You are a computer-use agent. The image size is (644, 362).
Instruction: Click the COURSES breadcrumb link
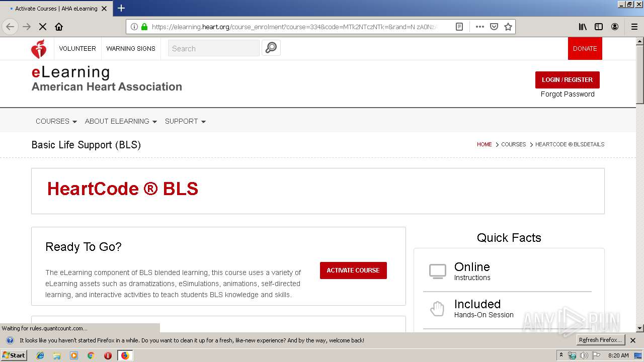(513, 144)
